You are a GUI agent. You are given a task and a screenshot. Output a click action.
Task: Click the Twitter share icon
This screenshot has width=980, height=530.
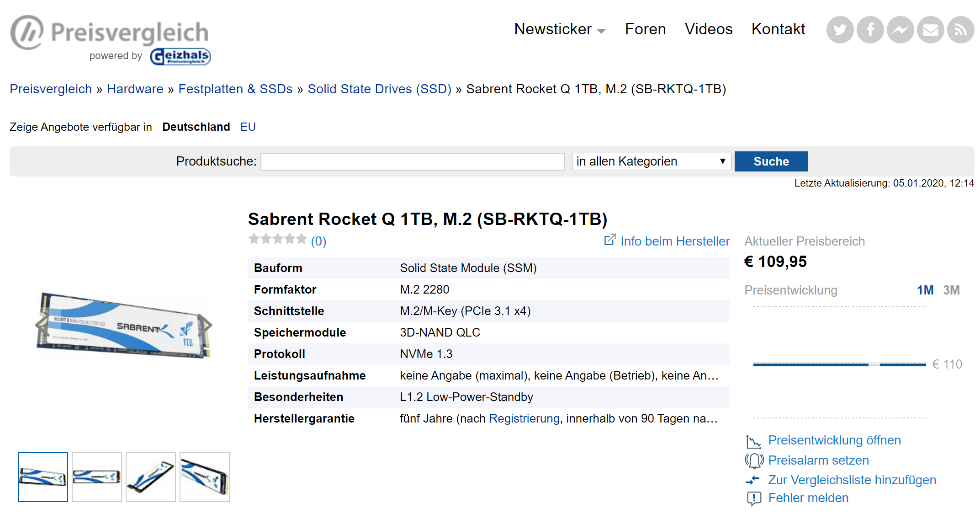[x=839, y=30]
